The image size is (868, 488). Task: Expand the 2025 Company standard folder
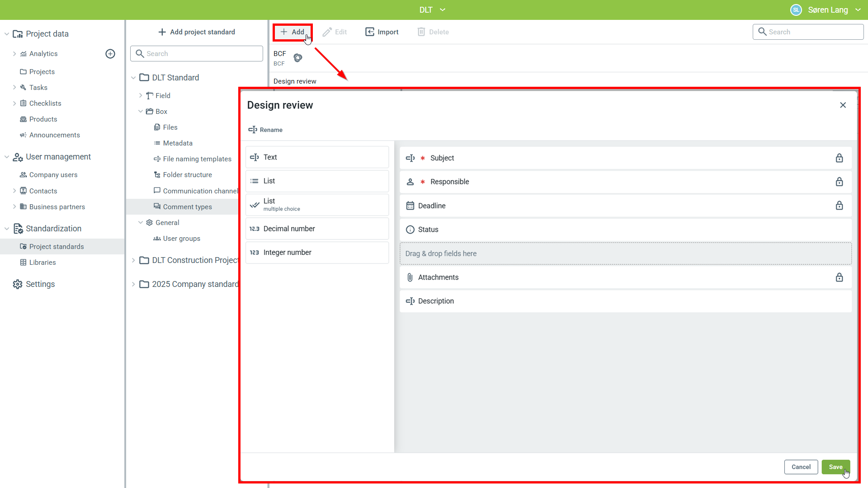click(x=133, y=284)
